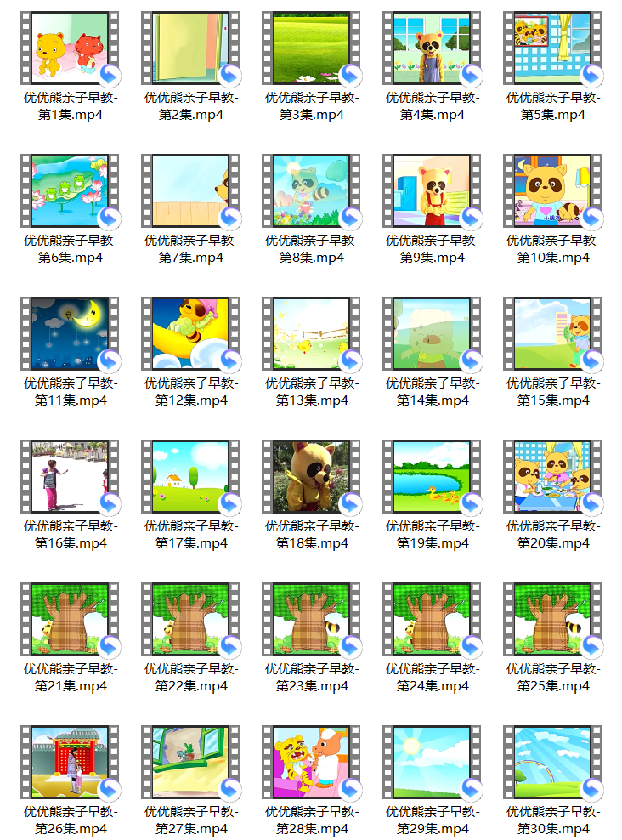This screenshot has height=840, width=622.
Task: Pick the 第9集.mp4 video icon
Action: (x=432, y=191)
